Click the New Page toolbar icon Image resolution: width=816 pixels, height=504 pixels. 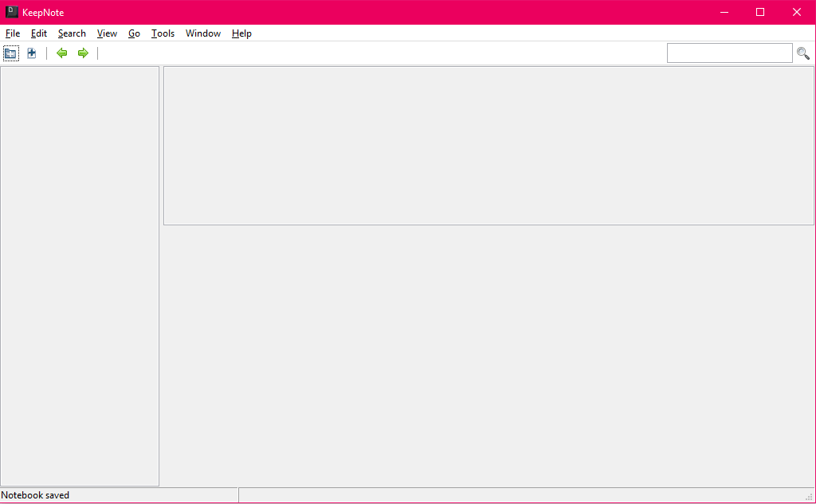tap(32, 53)
